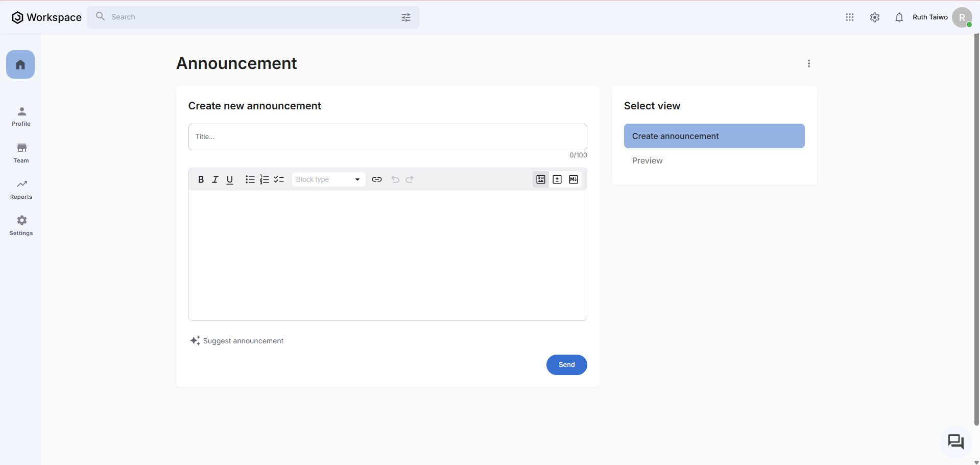Open search filter options
The image size is (980, 465).
pos(406,17)
